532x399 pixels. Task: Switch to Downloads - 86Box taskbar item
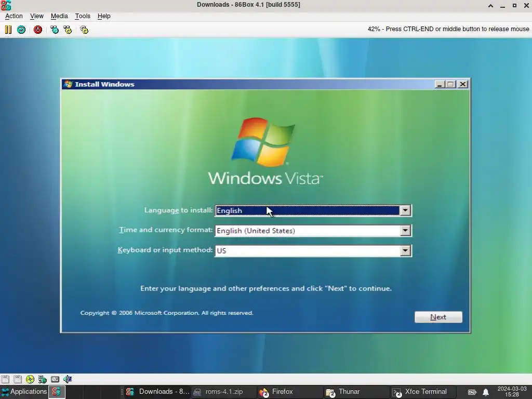157,392
